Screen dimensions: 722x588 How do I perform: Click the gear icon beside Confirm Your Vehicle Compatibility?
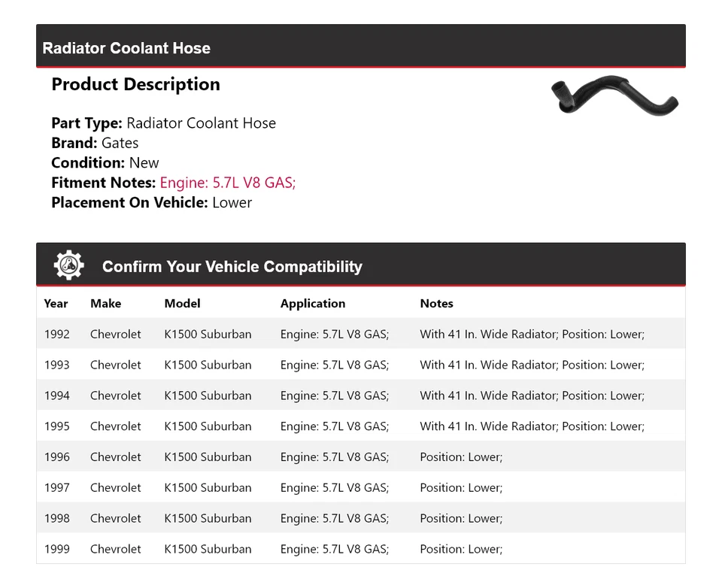(68, 265)
